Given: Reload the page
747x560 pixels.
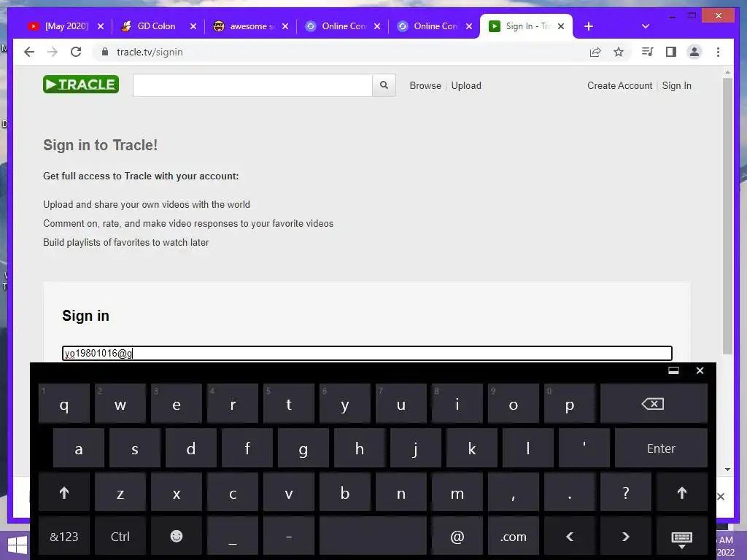Looking at the screenshot, I should 76,52.
